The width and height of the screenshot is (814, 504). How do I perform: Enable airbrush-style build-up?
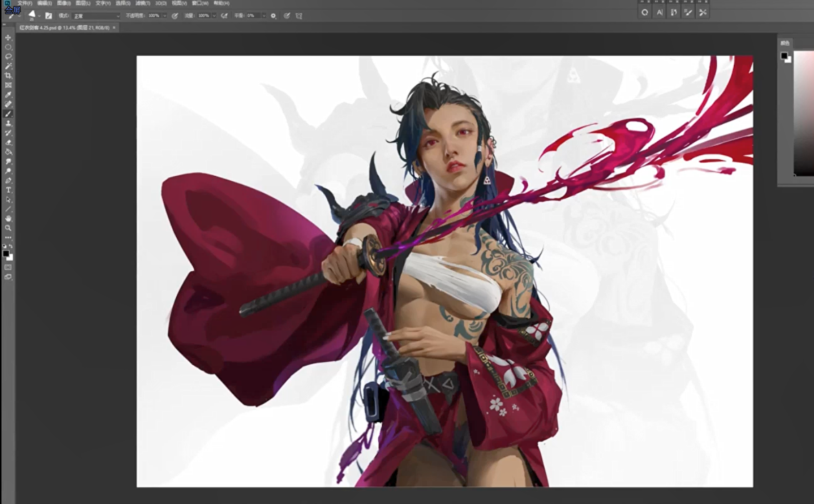coord(224,16)
